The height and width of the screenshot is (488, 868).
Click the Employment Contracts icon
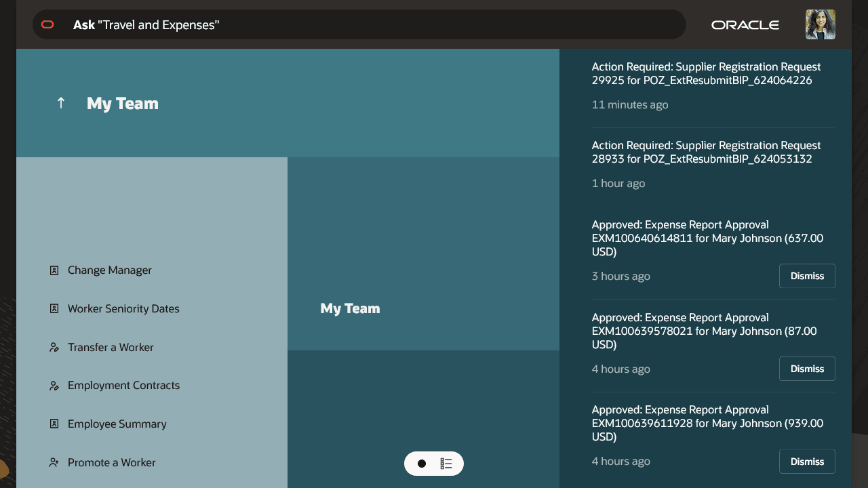pyautogui.click(x=54, y=385)
